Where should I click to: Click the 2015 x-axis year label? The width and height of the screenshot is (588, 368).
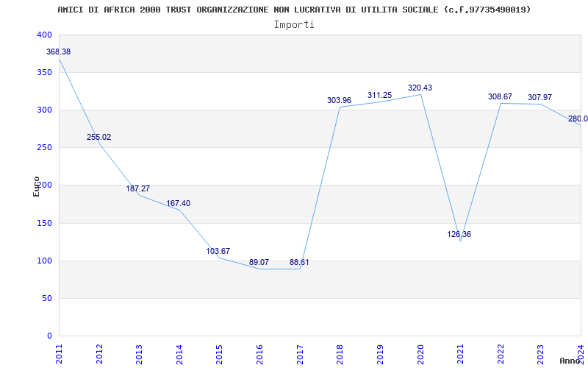click(220, 354)
